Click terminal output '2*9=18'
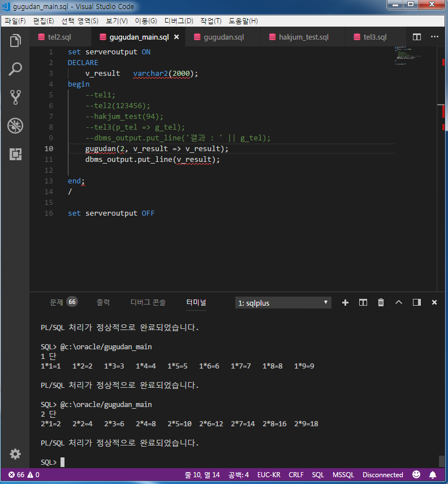The image size is (448, 484). tap(306, 423)
